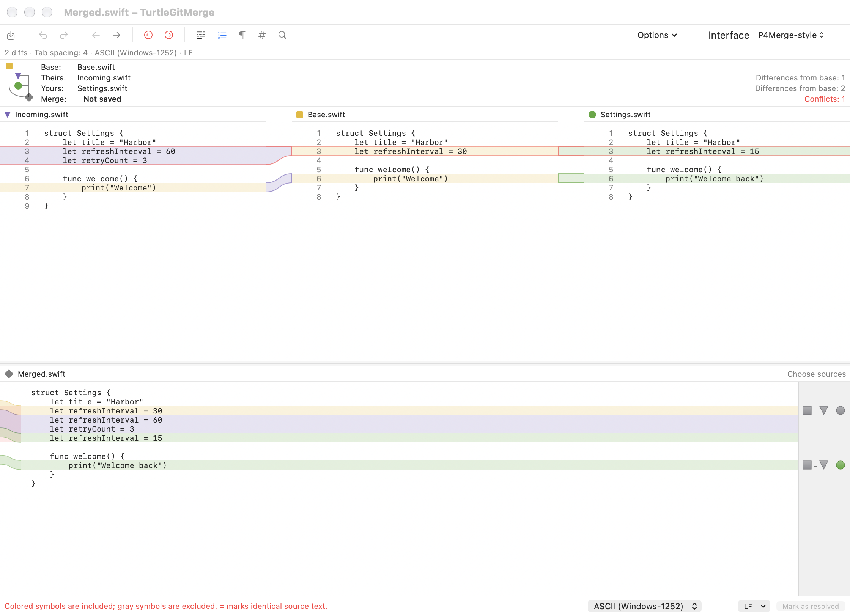Viewport: 850px width, 616px height.
Task: Click the Base.swift file name in summary
Action: [96, 67]
